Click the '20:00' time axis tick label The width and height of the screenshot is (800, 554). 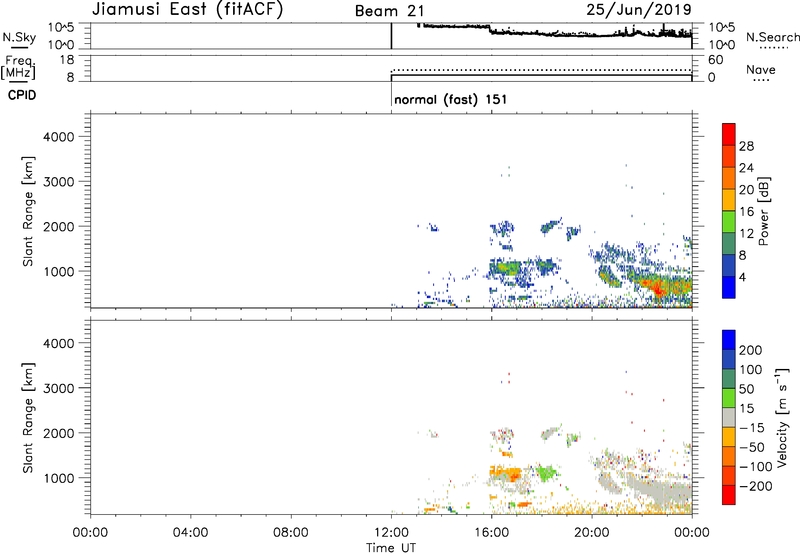[592, 533]
